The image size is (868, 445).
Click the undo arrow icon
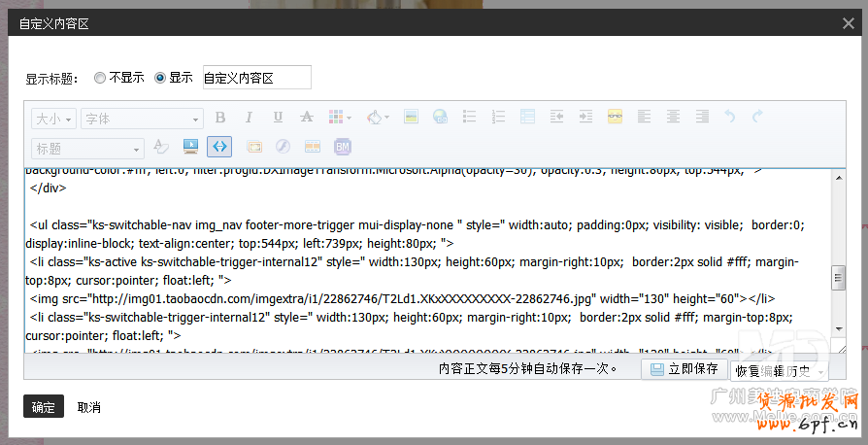click(730, 118)
